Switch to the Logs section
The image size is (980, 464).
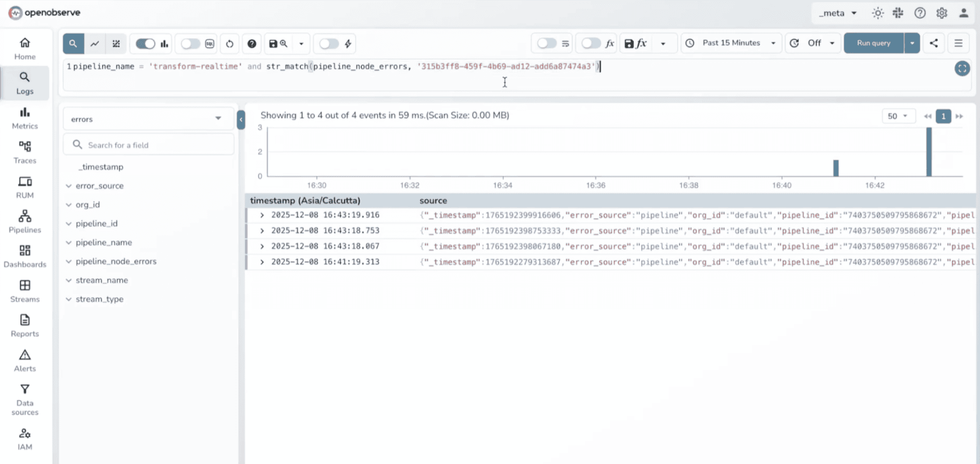[25, 82]
